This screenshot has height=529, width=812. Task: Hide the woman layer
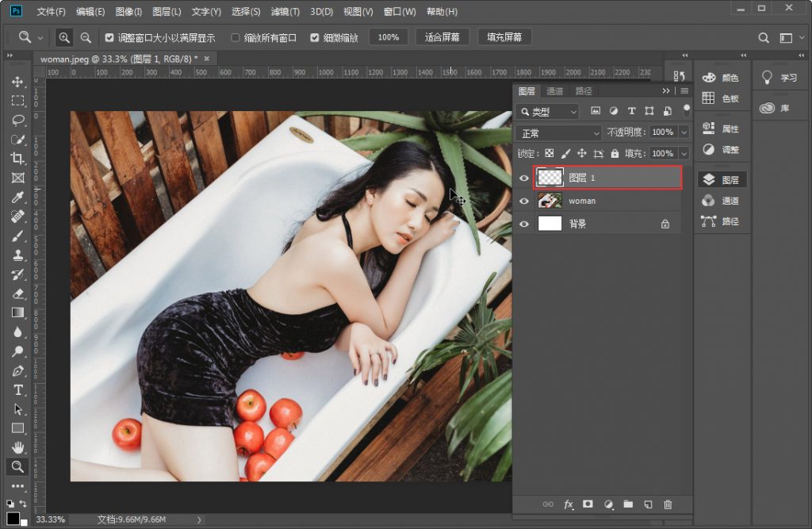tap(523, 201)
